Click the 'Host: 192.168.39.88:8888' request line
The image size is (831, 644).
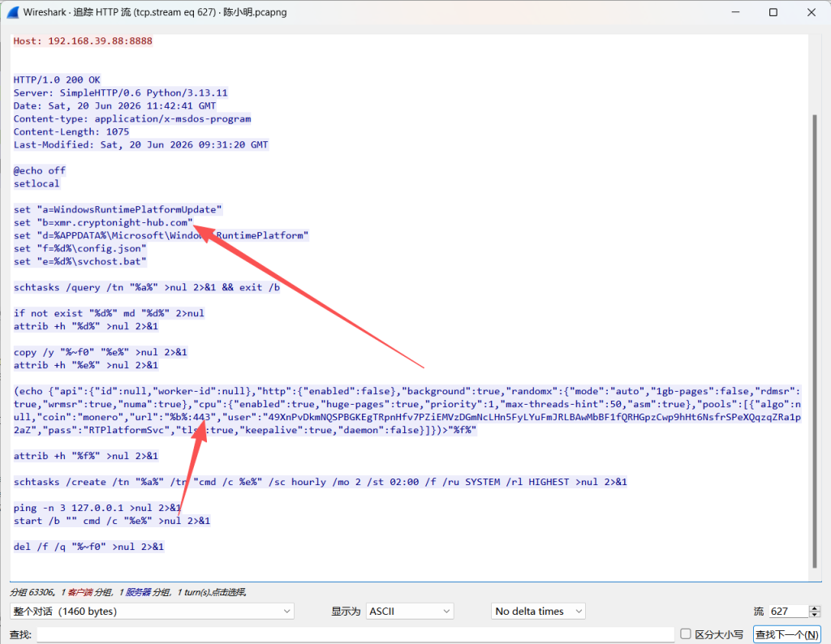pyautogui.click(x=83, y=41)
